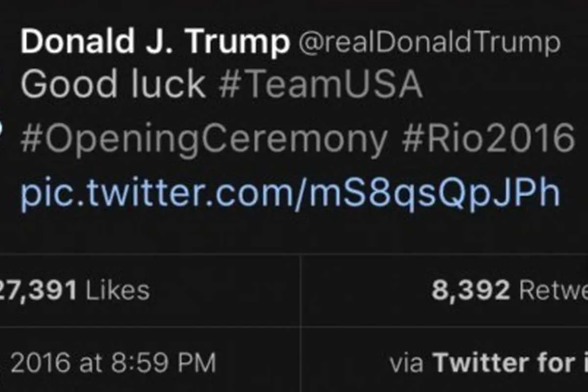Screen dimensions: 588x392
Task: Click the divider line above the timestamp row
Action: click(294, 327)
